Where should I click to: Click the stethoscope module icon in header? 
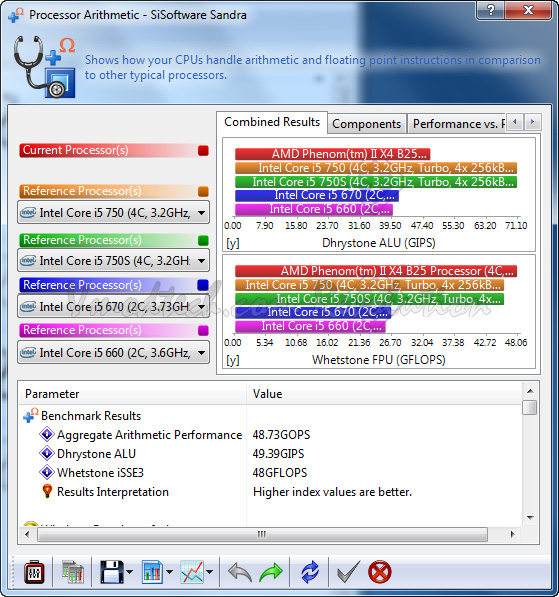coord(45,67)
